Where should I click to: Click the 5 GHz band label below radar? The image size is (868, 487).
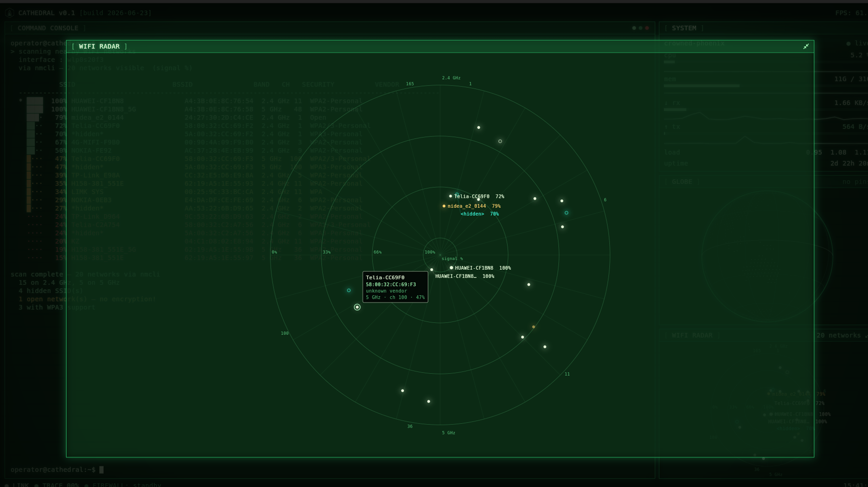449,433
